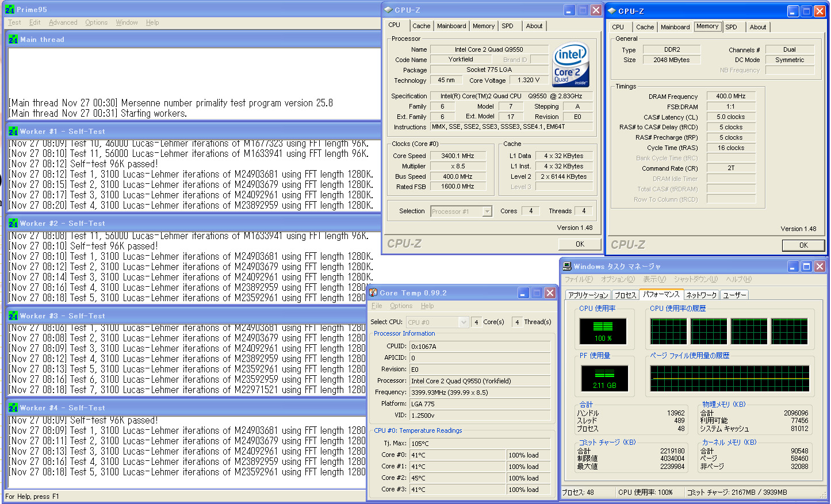Switch to Mainboard tab in left CPU-Z window
Image resolution: width=831 pixels, height=504 pixels.
451,26
